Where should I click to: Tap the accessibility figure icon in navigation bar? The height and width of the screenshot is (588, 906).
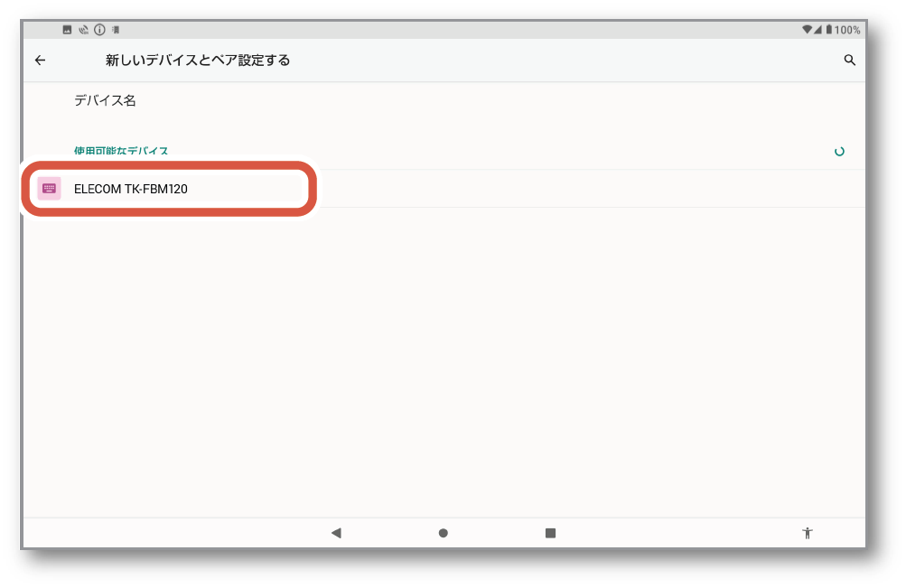(x=808, y=533)
